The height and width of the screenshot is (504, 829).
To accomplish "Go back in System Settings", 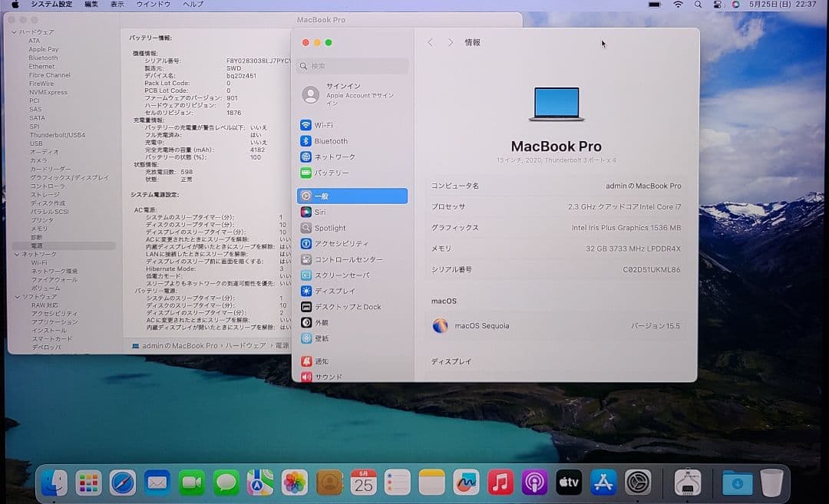I will tap(431, 42).
